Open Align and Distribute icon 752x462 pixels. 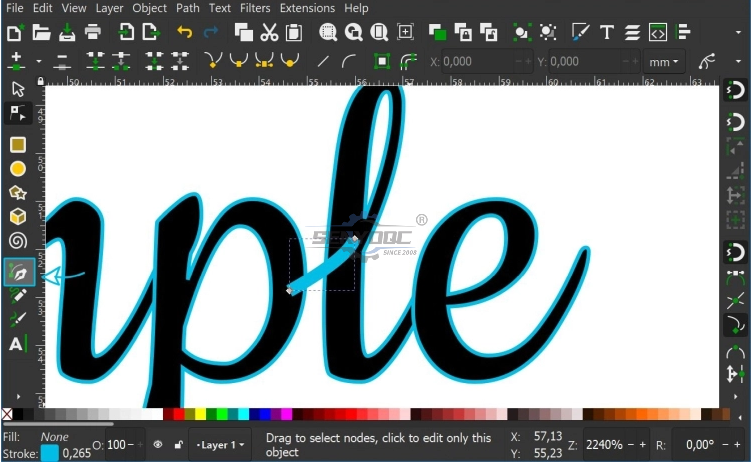click(683, 32)
